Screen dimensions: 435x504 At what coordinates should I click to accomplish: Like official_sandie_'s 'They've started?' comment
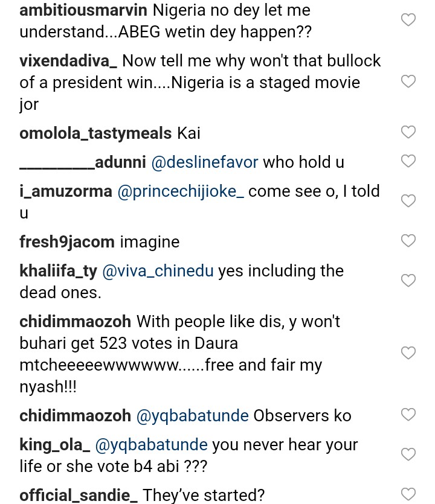(x=408, y=494)
